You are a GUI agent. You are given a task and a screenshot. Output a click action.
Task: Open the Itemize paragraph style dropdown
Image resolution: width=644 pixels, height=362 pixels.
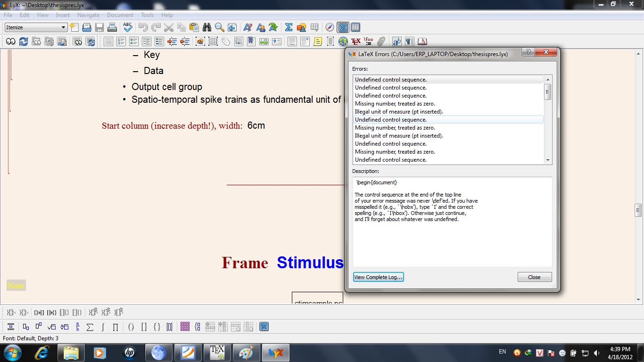click(x=36, y=27)
